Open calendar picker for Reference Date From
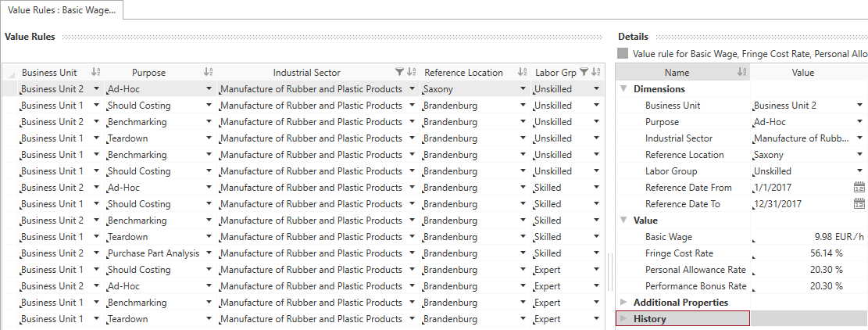This screenshot has height=330, width=868. coord(859,188)
